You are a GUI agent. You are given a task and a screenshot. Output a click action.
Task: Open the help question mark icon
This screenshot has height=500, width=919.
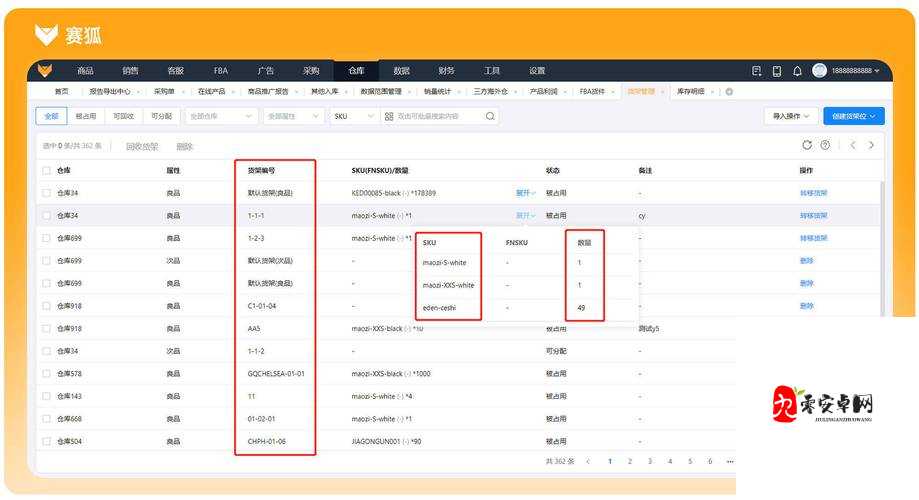click(x=825, y=145)
